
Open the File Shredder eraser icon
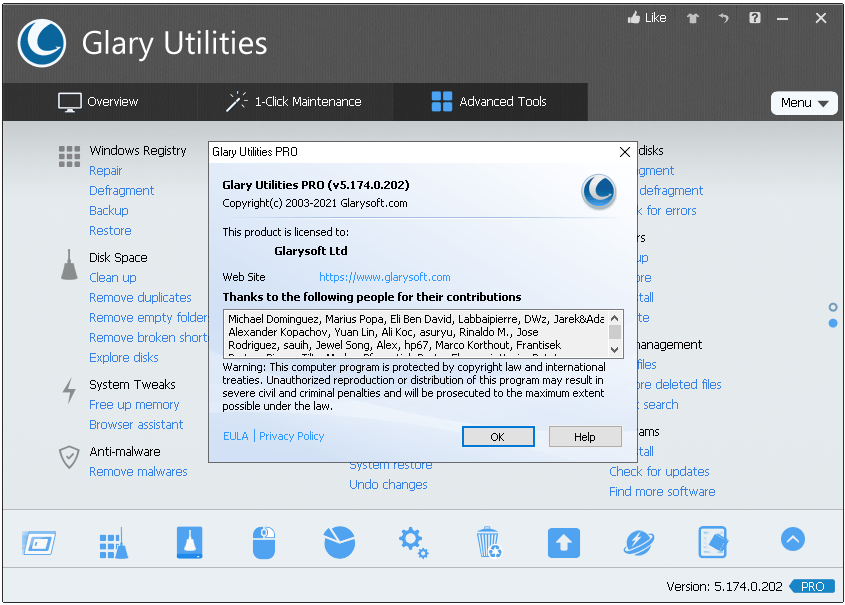(713, 542)
